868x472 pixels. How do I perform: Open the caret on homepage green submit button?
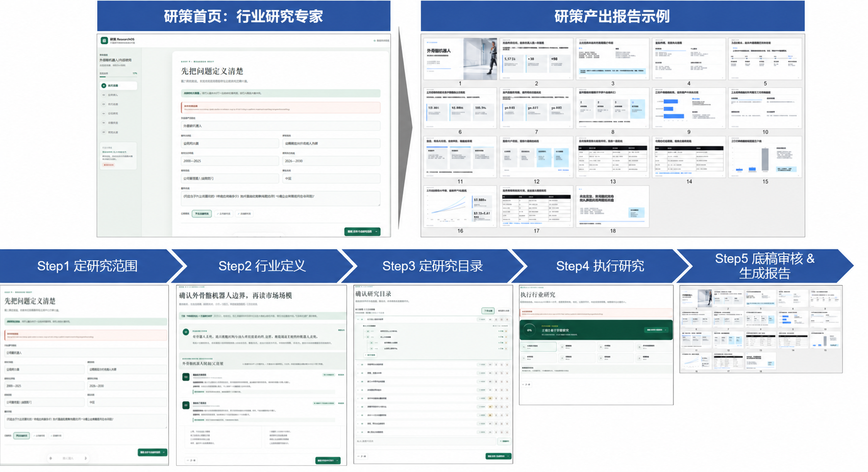click(377, 231)
